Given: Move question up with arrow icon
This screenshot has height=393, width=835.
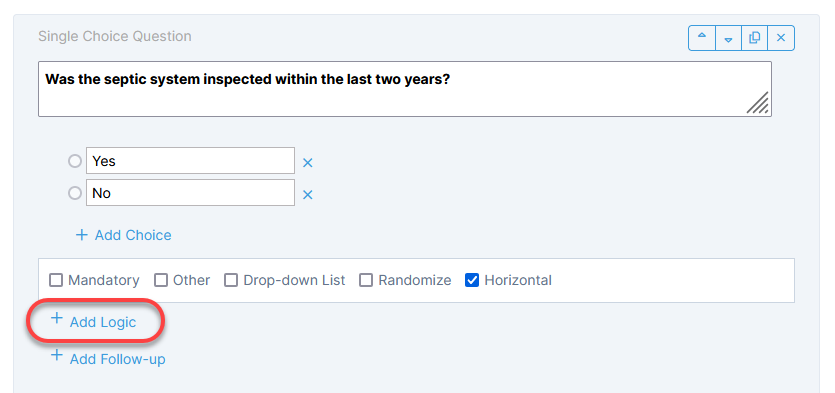Looking at the screenshot, I should (702, 38).
